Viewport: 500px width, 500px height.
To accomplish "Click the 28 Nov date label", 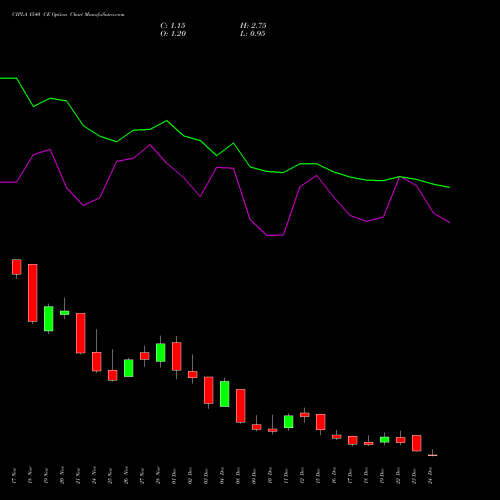I will pos(158,476).
